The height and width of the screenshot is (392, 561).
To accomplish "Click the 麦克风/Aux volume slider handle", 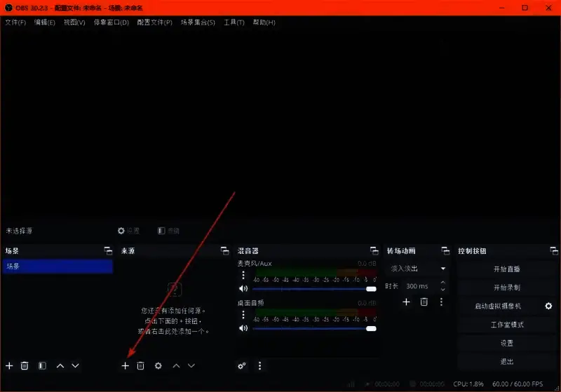I will (x=371, y=289).
